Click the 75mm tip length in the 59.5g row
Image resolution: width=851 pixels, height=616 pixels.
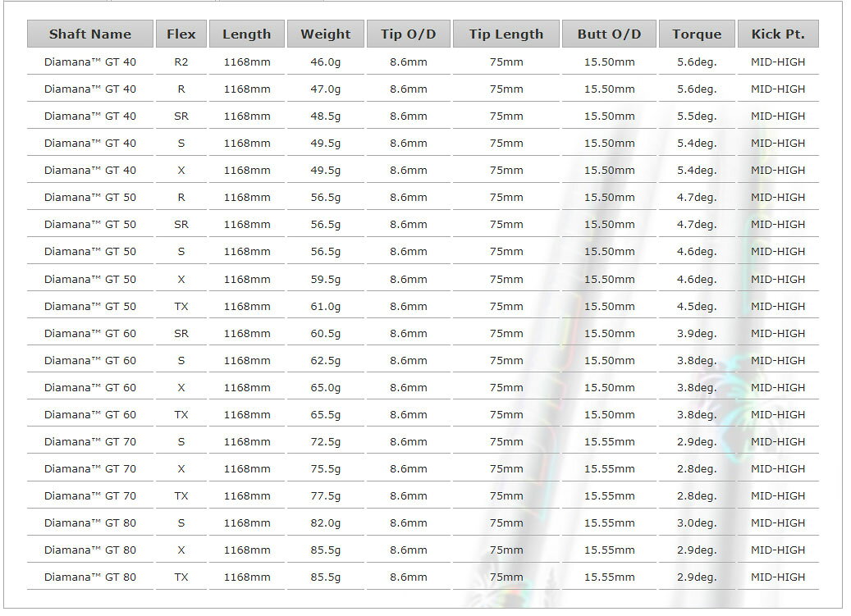[506, 279]
